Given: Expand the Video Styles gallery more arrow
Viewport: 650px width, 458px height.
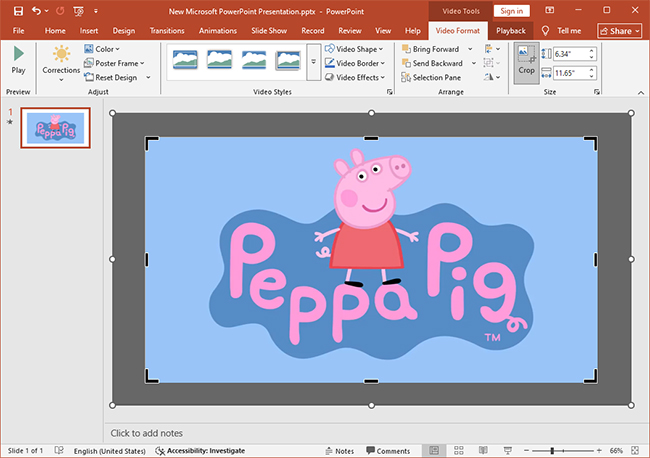Looking at the screenshot, I should point(313,62).
